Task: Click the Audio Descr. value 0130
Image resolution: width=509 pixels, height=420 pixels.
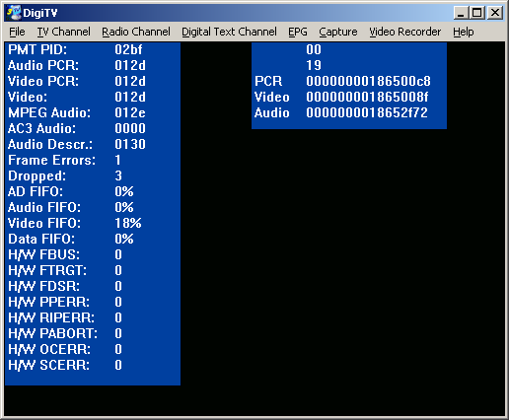Action: pos(130,144)
